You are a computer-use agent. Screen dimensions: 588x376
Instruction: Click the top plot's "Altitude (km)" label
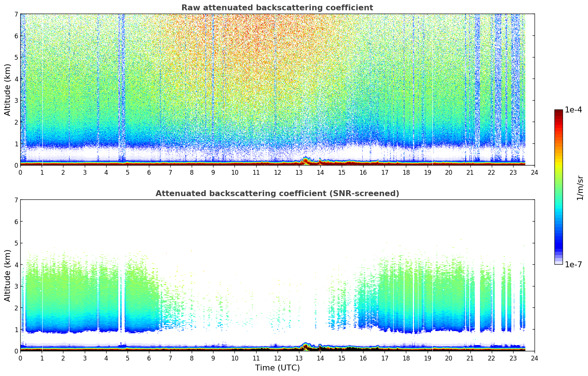coord(8,90)
